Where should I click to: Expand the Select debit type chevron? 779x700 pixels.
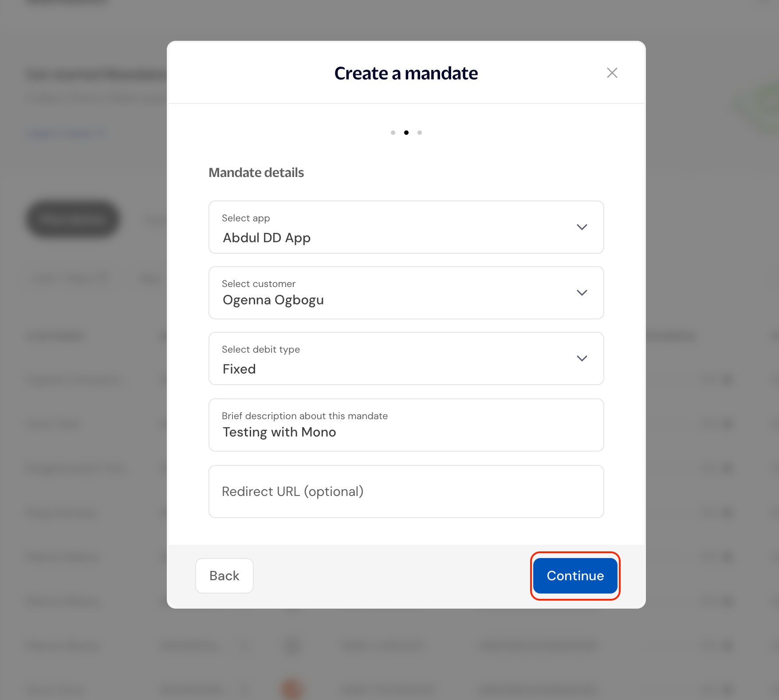pyautogui.click(x=582, y=358)
